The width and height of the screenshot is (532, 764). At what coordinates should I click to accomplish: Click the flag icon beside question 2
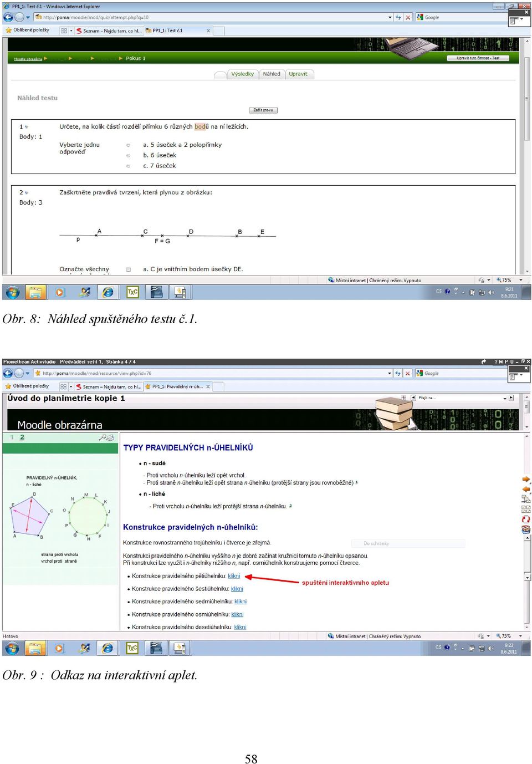coord(27,193)
